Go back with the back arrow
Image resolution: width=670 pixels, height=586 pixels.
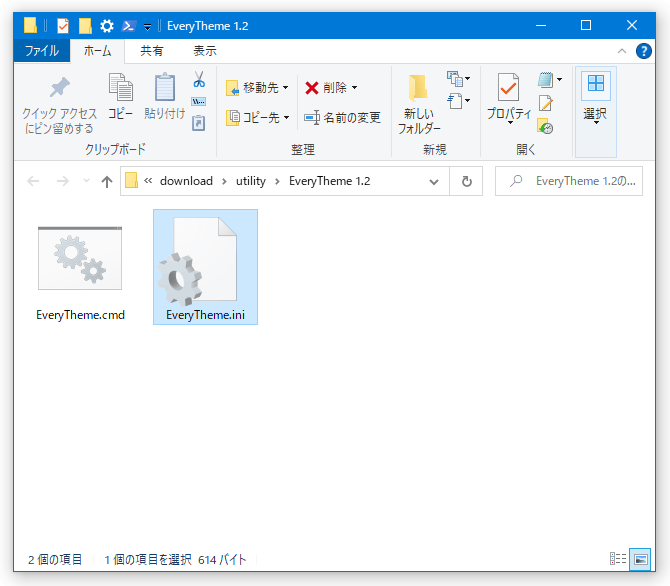tap(33, 181)
